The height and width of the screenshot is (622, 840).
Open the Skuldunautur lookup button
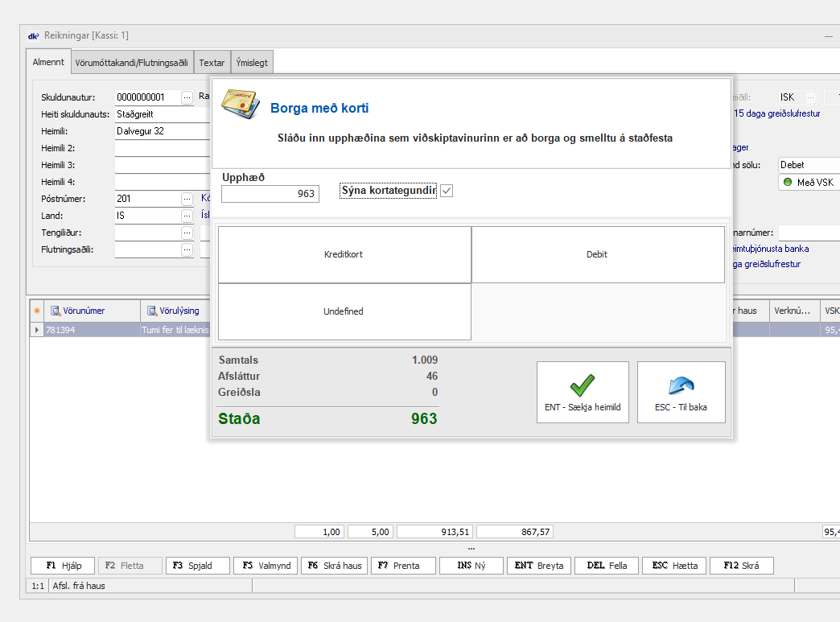pyautogui.click(x=187, y=97)
